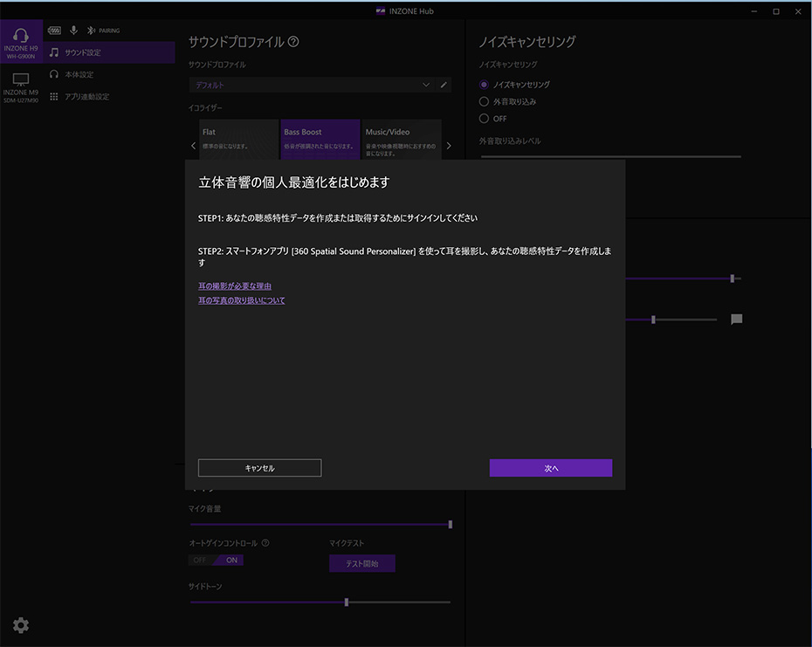Choose the OFF noise cancelling radio option
The width and height of the screenshot is (812, 647).
point(485,118)
